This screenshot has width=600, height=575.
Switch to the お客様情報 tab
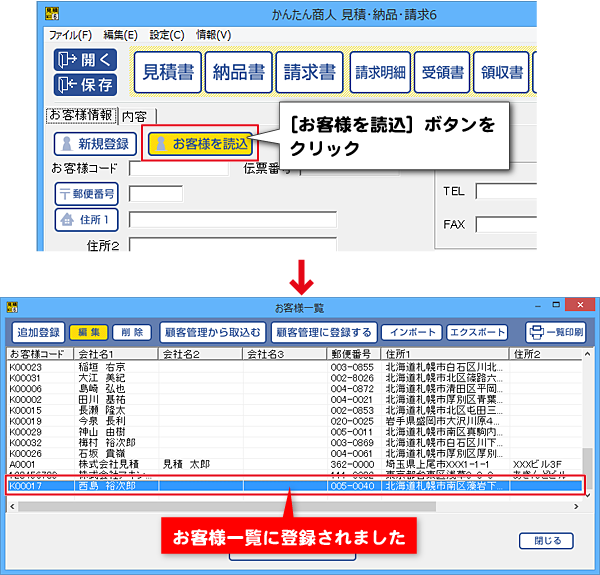coord(81,115)
